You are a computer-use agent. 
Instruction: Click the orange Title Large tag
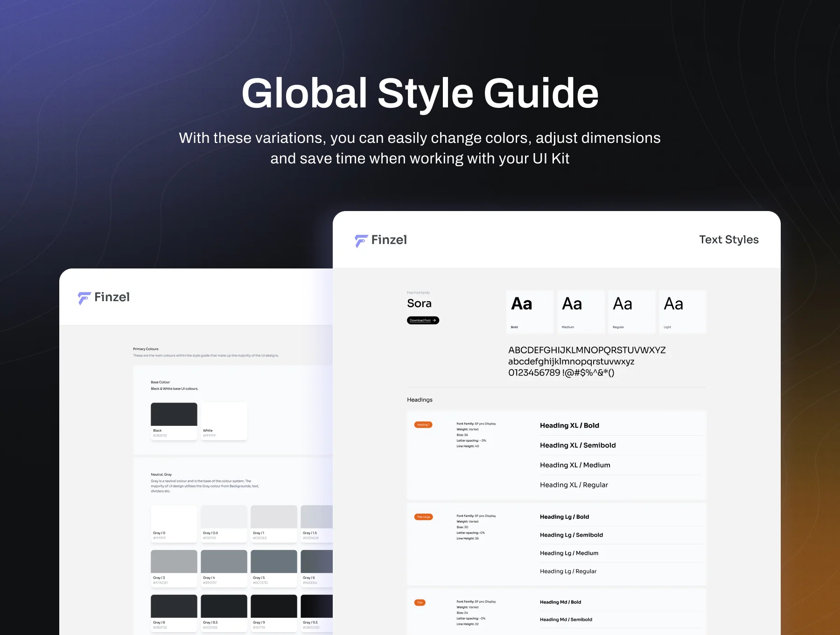click(424, 517)
